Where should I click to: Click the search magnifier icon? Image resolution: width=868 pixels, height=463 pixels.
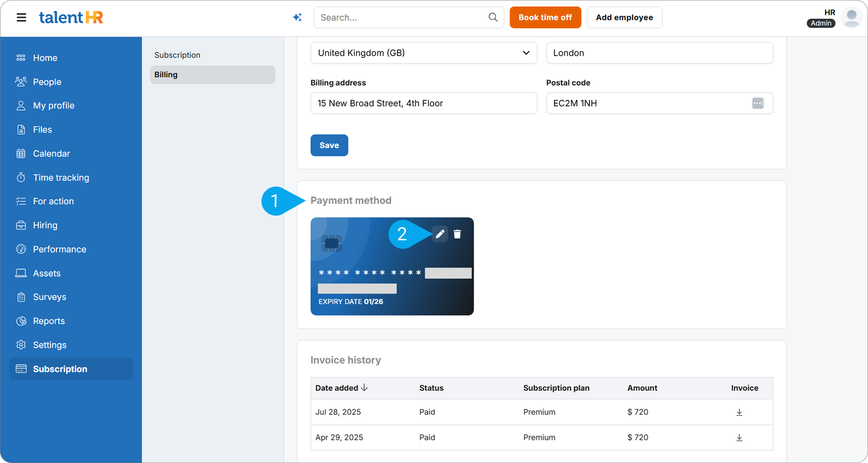(x=493, y=17)
